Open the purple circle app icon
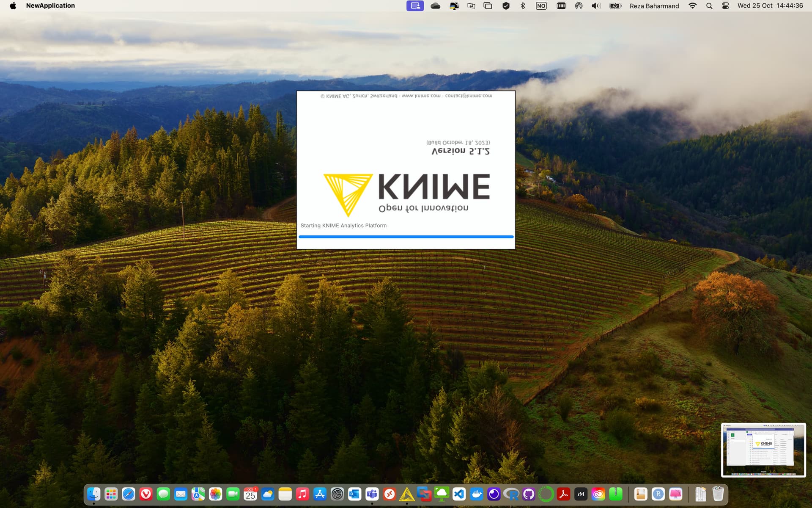This screenshot has height=508, width=812. click(494, 494)
